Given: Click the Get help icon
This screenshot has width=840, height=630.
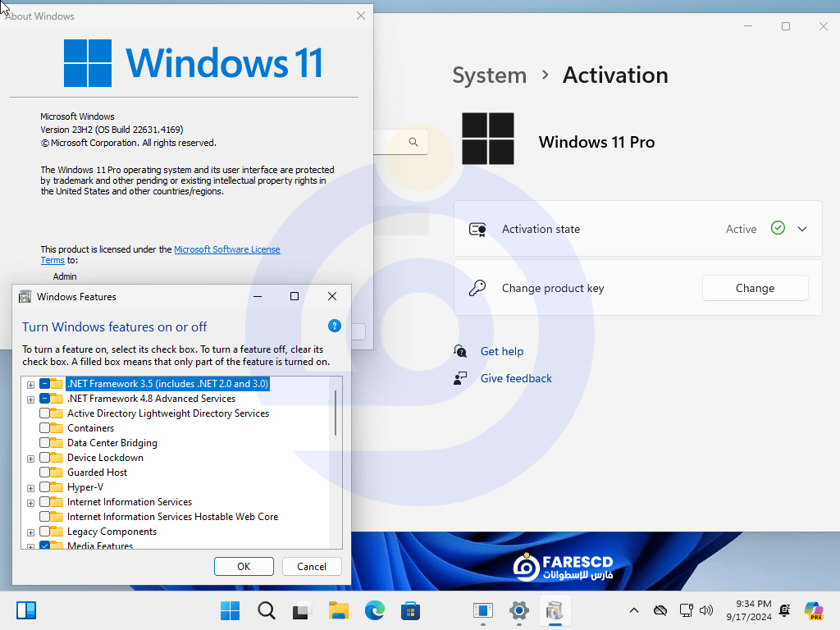Looking at the screenshot, I should (460, 351).
